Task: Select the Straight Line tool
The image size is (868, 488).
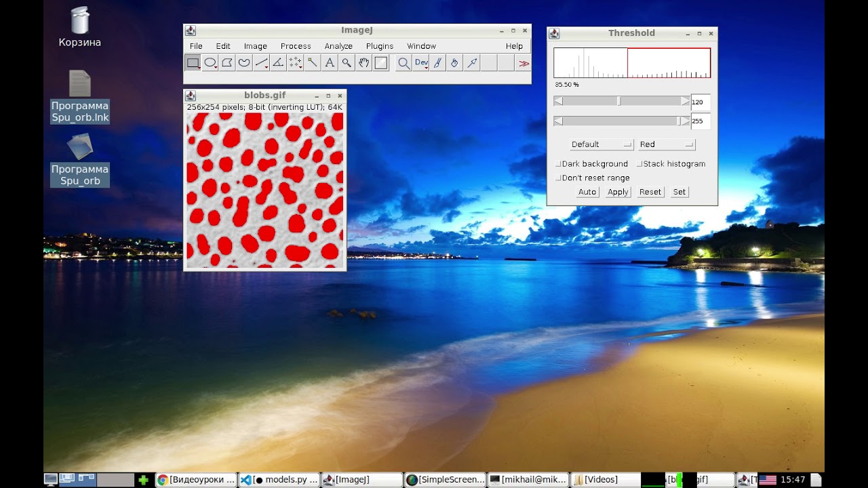Action: point(261,63)
